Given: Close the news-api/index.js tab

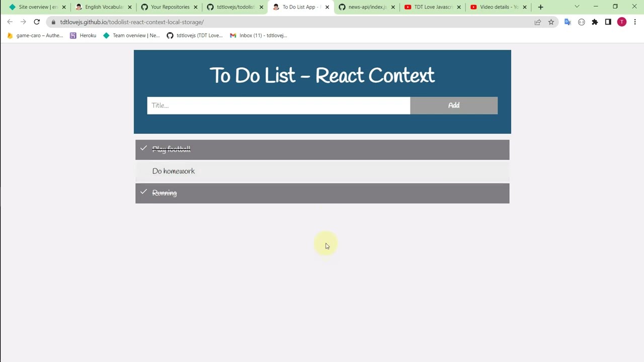Looking at the screenshot, I should click(x=393, y=7).
